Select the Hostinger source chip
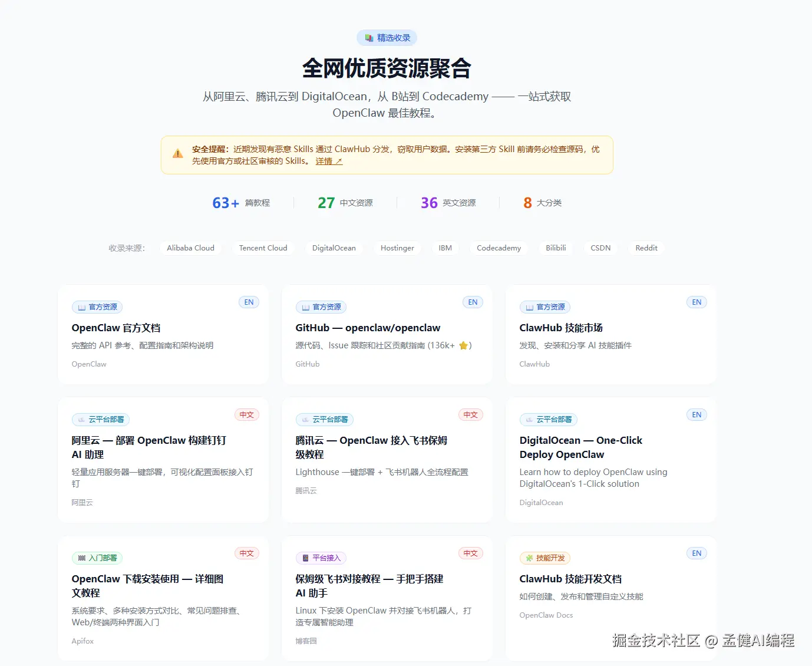 [x=397, y=248]
